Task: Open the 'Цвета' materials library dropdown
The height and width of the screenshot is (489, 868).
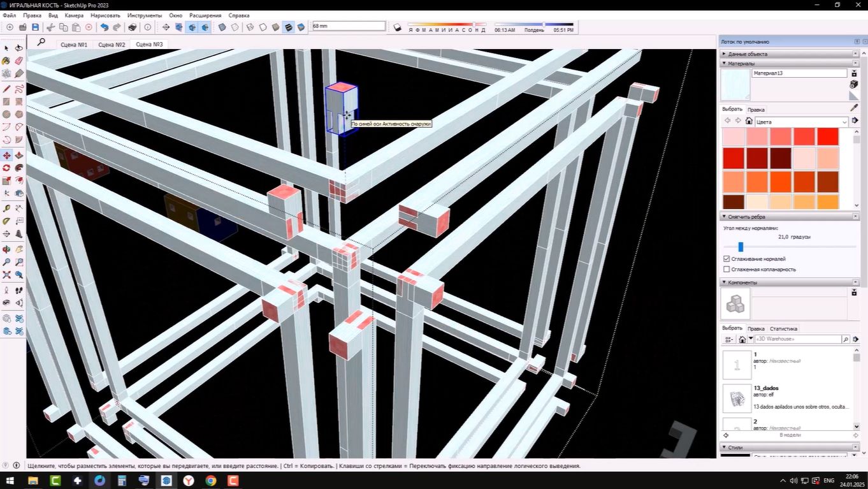Action: (x=801, y=121)
